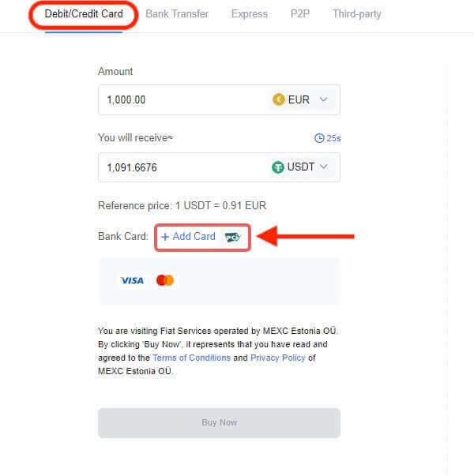474x476 pixels.
Task: Click the Visa logo
Action: tap(132, 280)
